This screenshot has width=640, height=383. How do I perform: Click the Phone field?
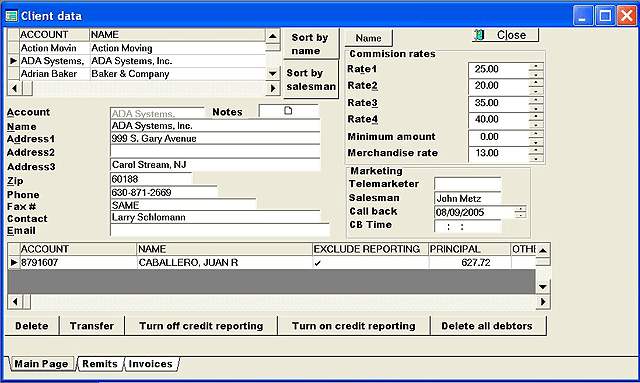coord(164,192)
